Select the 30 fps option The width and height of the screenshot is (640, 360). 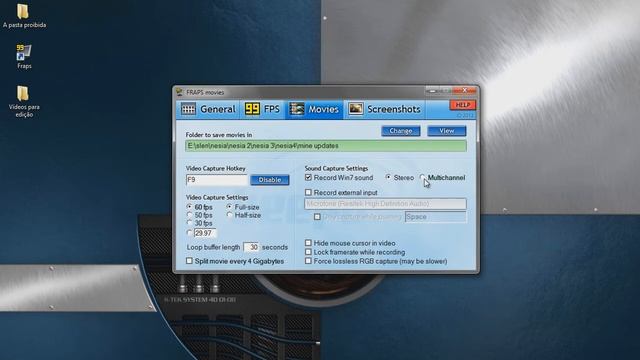199,223
